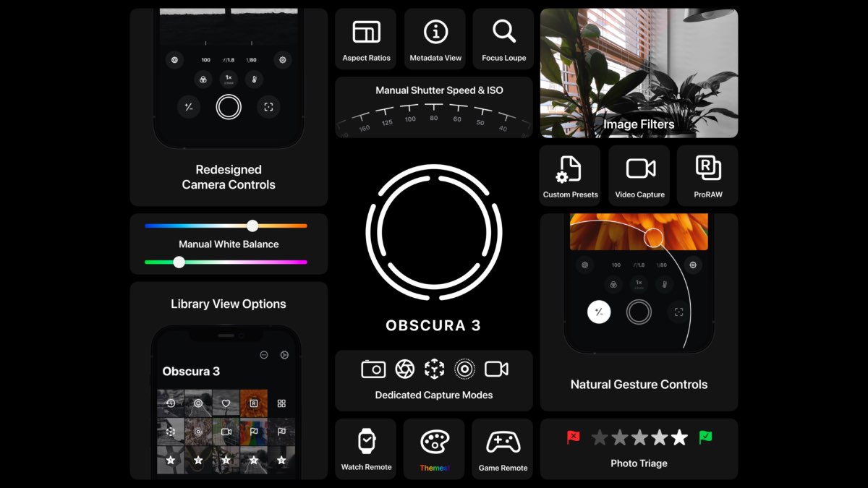
Task: Tap focus brackets button in Natural Gesture Controls phone
Action: [678, 312]
